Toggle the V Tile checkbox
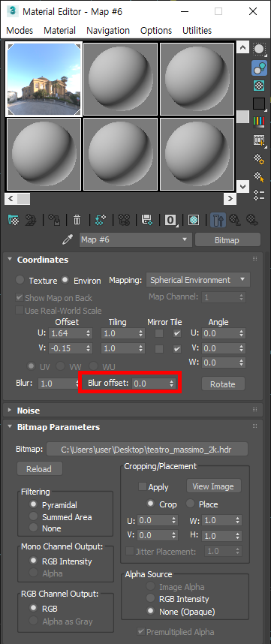This screenshot has width=271, height=644. point(177,349)
